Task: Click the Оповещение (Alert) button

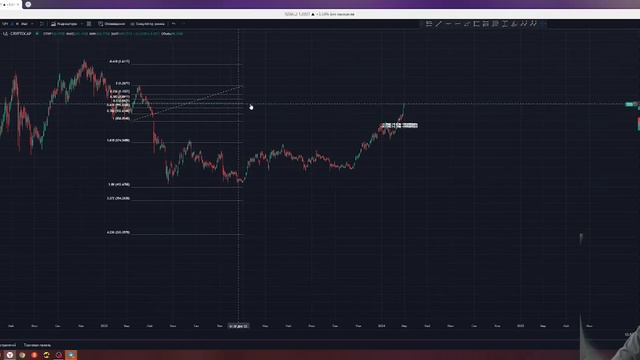Action: [x=111, y=24]
